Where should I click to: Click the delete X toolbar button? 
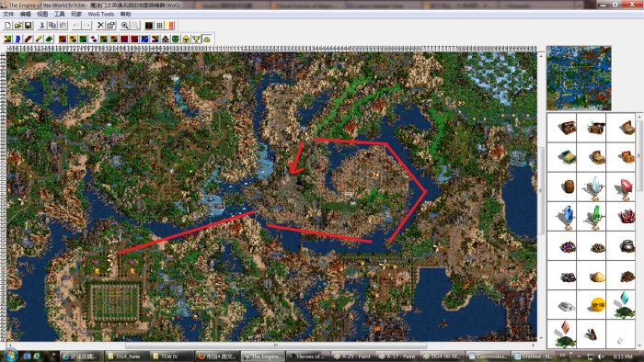[100, 26]
